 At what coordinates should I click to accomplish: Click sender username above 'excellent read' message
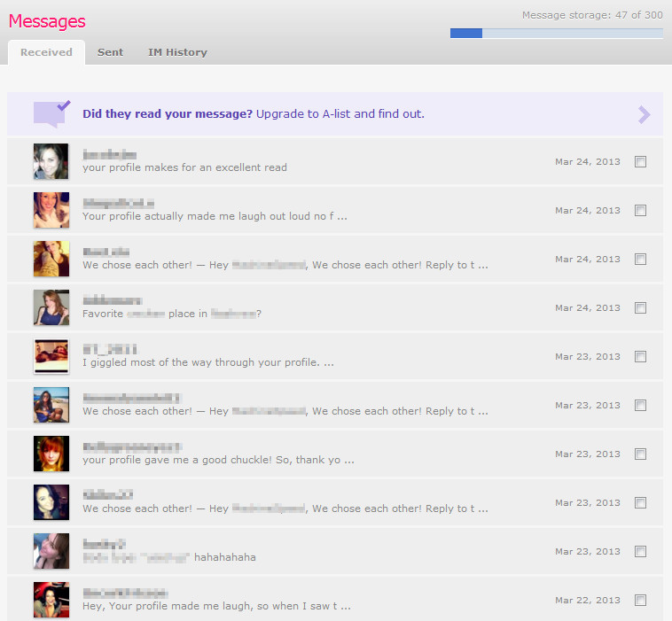(110, 154)
